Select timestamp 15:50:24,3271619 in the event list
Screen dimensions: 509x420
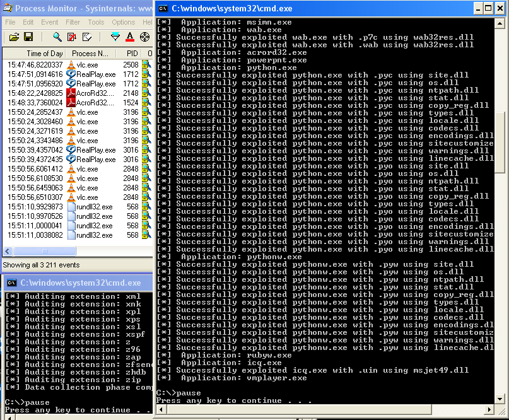pos(35,131)
